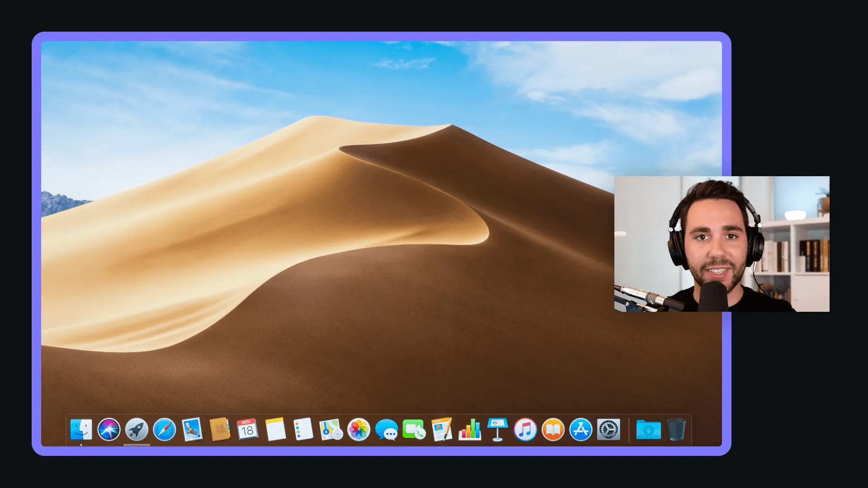
Task: Open Notes app in Dock
Action: 276,429
